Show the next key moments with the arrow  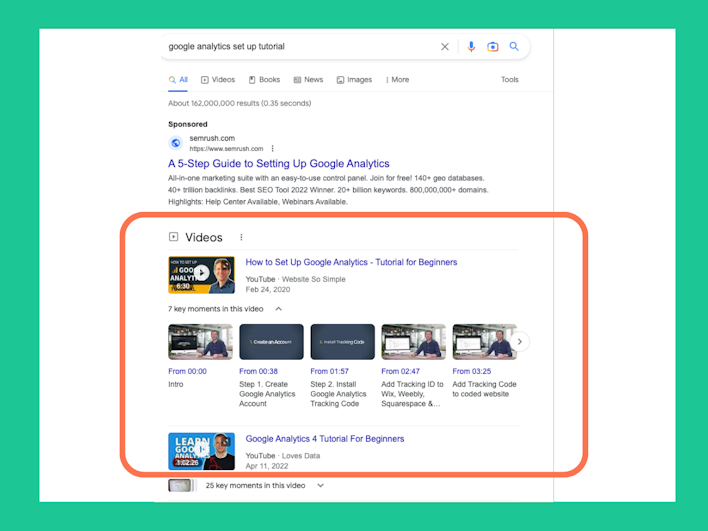[520, 342]
